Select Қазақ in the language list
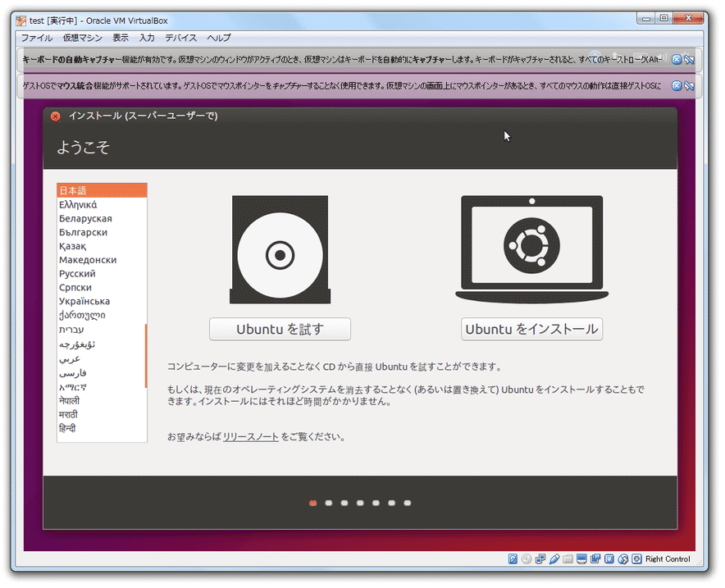The width and height of the screenshot is (725, 588). (x=102, y=246)
